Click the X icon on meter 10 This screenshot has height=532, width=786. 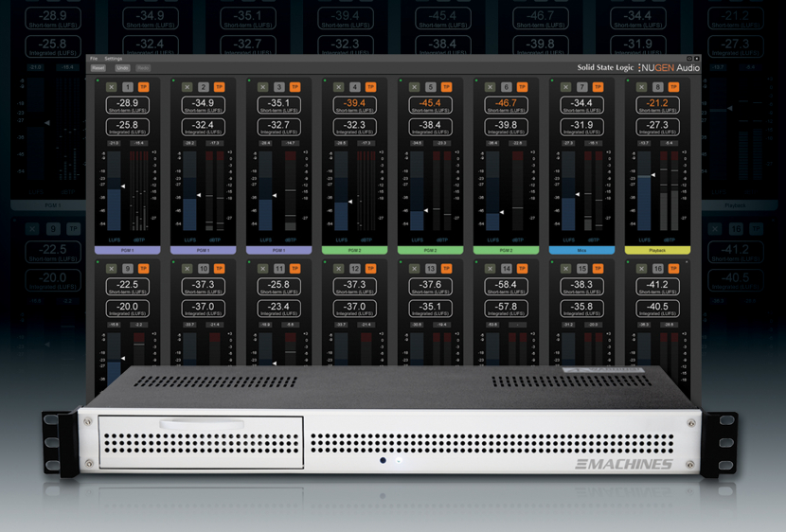tap(187, 269)
